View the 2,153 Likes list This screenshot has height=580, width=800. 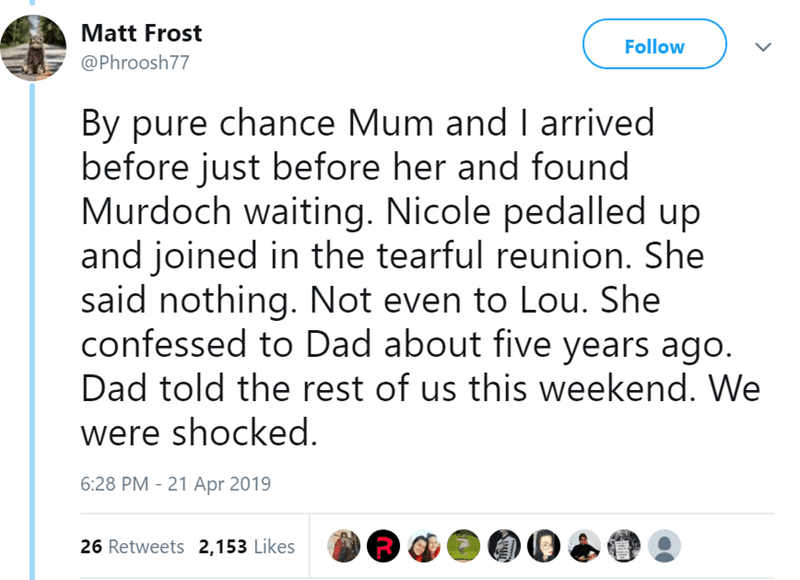pos(247,546)
